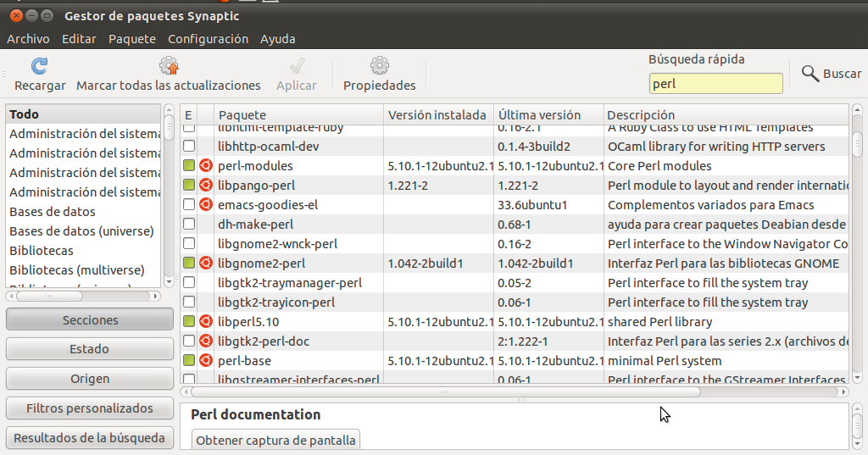
Task: Click package list horizontal scrollbar
Action: [x=445, y=392]
